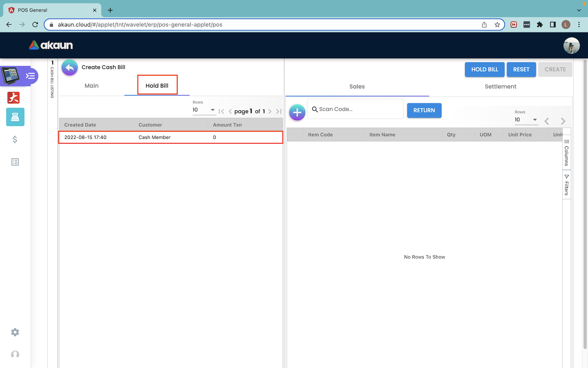
Task: Click the Scan Code search field
Action: [x=355, y=109]
